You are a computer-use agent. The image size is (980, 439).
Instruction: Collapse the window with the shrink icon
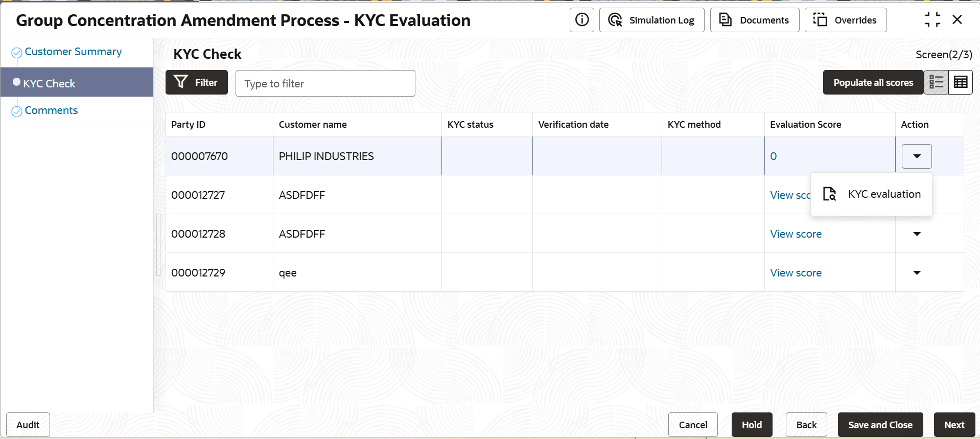932,20
